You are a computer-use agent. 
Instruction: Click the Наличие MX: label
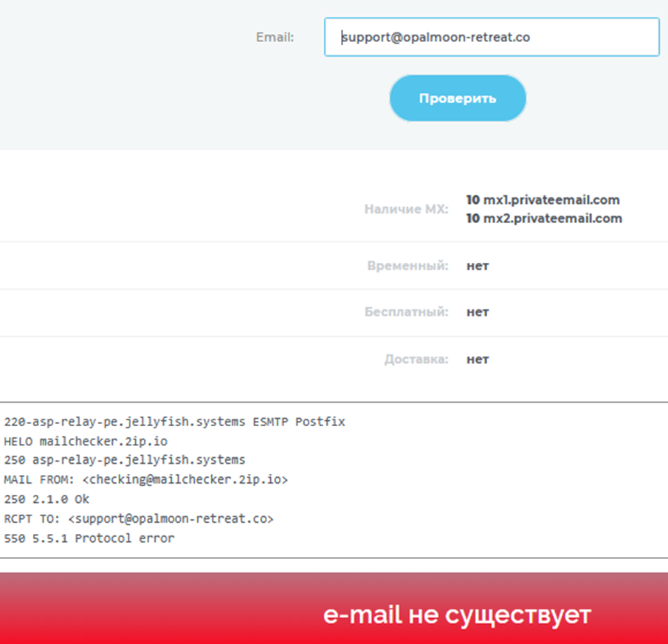click(406, 209)
